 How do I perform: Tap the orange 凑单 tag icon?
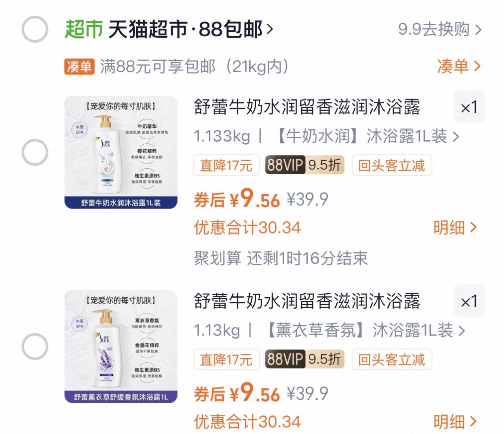click(x=79, y=67)
